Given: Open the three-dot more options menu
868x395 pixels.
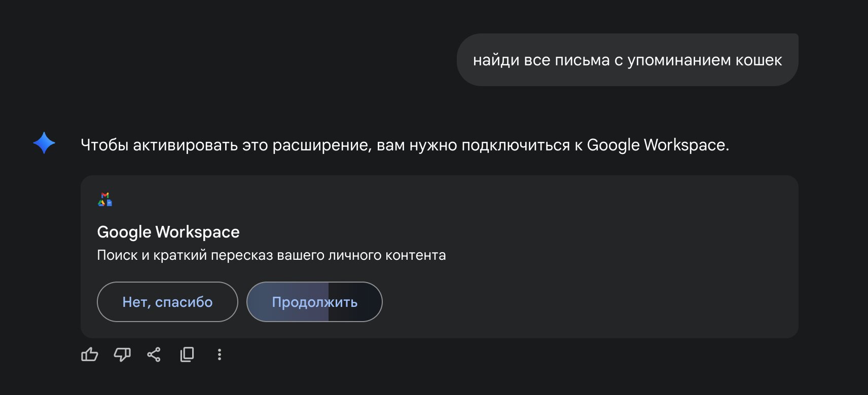Looking at the screenshot, I should click(220, 354).
